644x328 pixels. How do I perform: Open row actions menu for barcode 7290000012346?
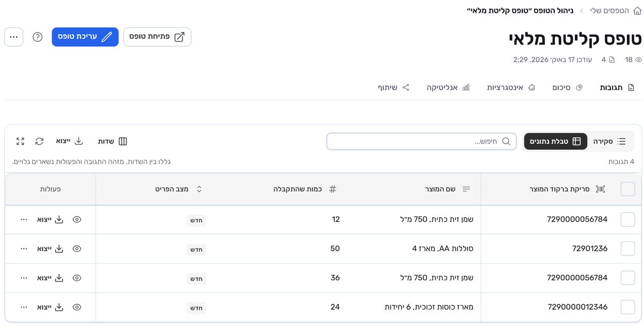tap(24, 307)
